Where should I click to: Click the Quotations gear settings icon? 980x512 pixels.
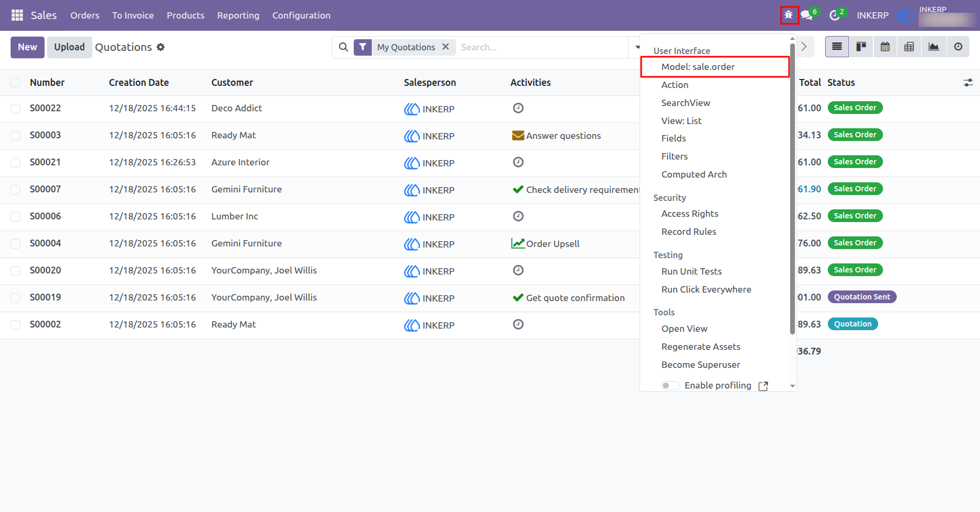(x=161, y=47)
